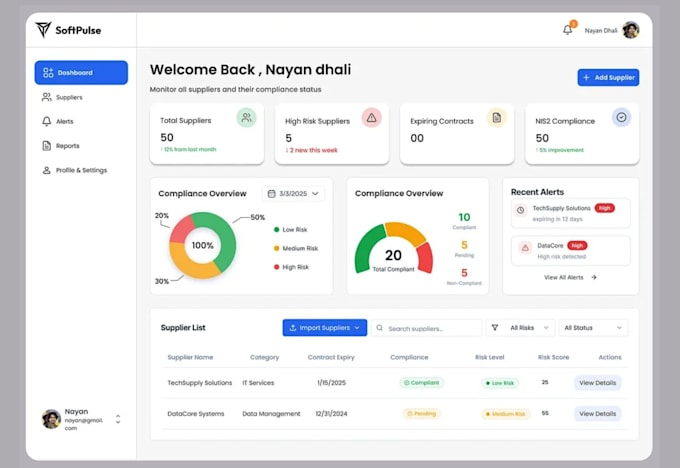This screenshot has width=680, height=468.
Task: Click the High badge on DataCore alert
Action: (x=577, y=245)
